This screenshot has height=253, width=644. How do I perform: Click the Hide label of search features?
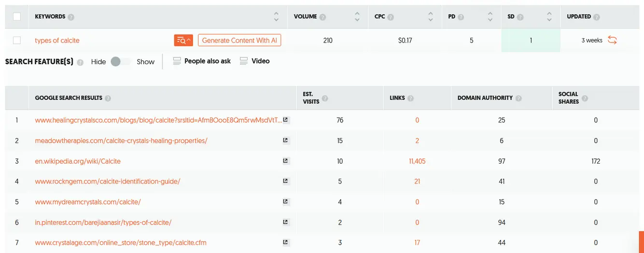coord(98,62)
